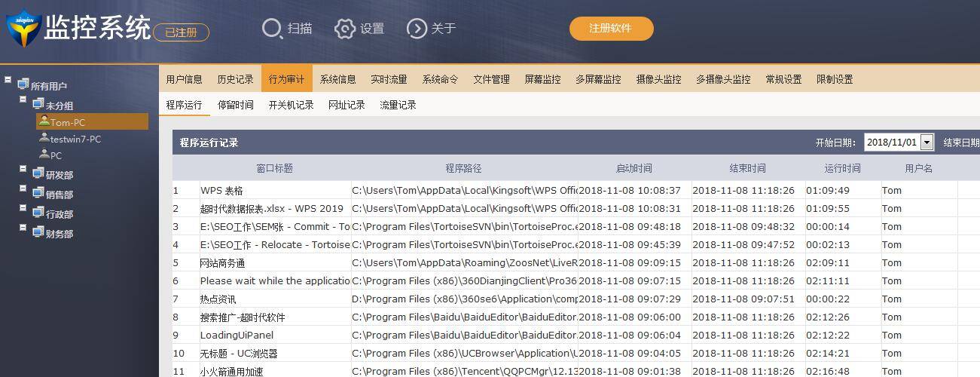Open the 多屏幕监控 tab
The height and width of the screenshot is (377, 980).
point(598,79)
